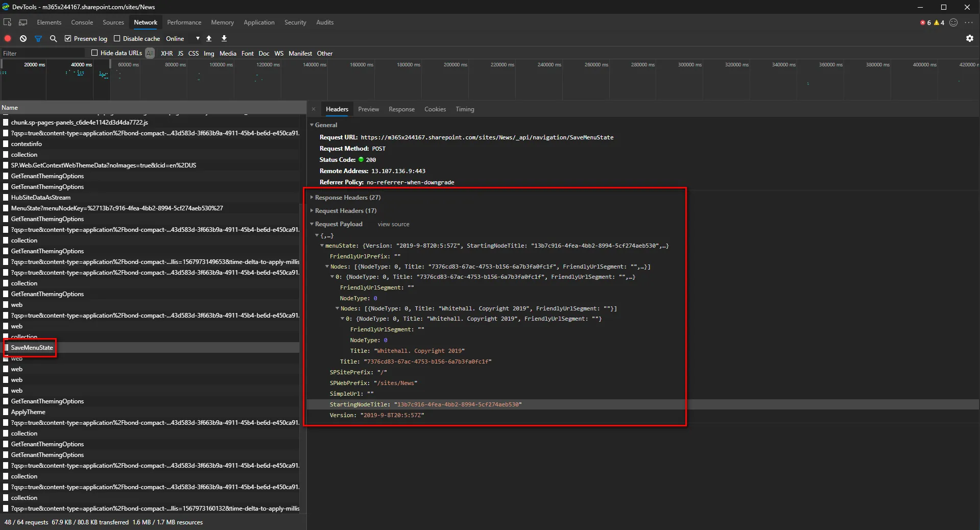Open network search magnifier

[53, 38]
